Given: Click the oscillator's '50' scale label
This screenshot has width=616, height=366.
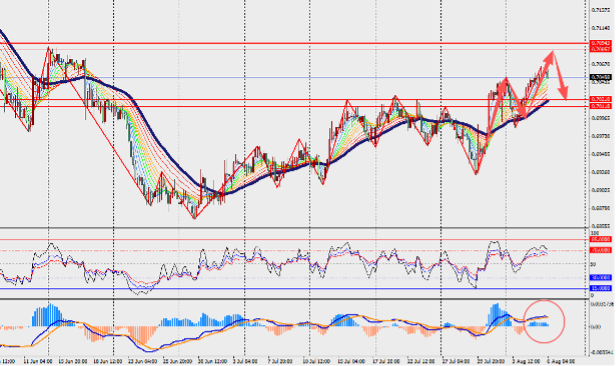Looking at the screenshot, I should tap(593, 264).
